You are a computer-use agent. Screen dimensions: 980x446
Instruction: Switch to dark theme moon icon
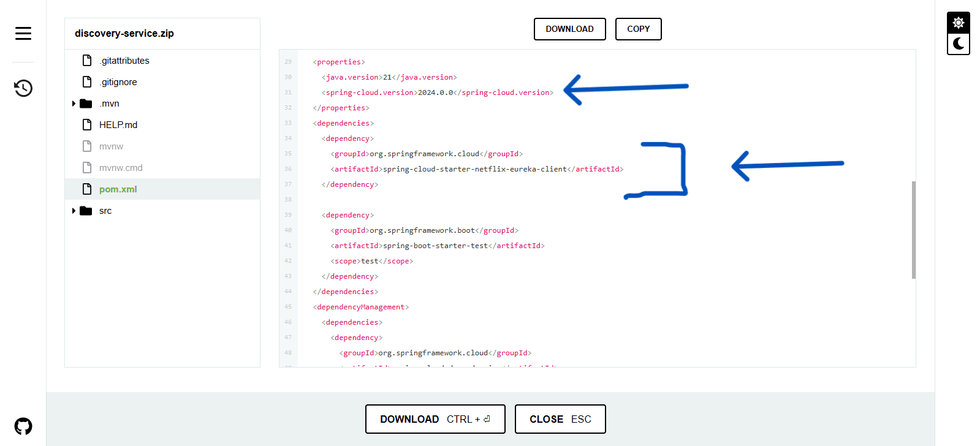[x=959, y=44]
